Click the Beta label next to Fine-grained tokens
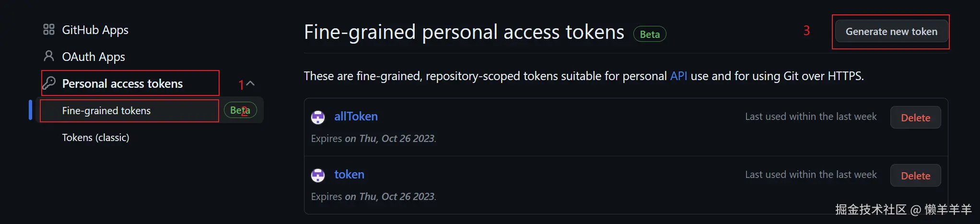 (x=240, y=110)
